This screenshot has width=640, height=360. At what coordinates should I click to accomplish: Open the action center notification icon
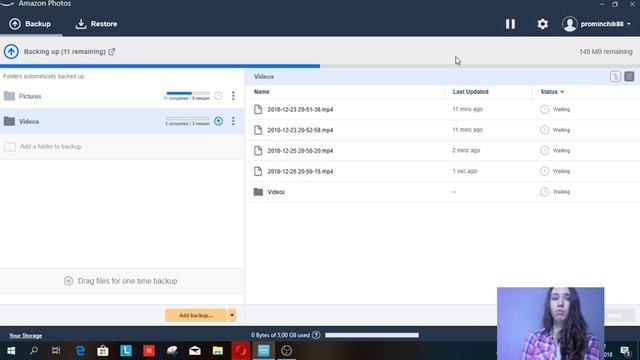pos(625,351)
